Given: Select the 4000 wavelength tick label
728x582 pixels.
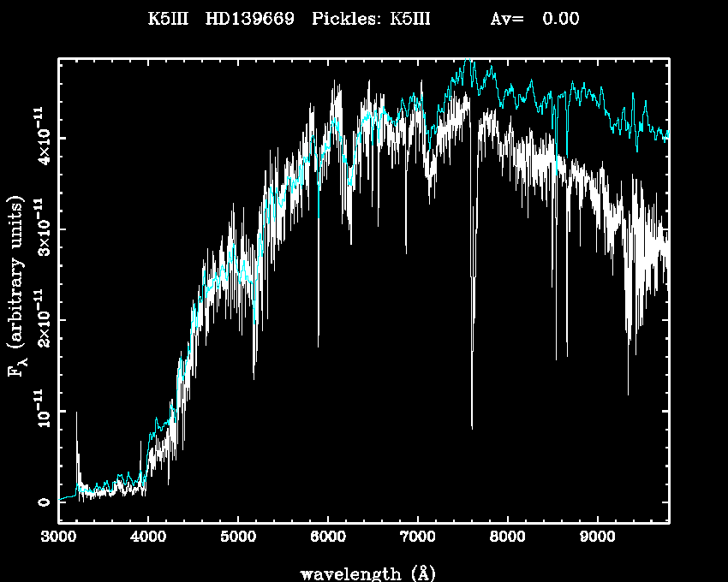Looking at the screenshot, I should coord(148,539).
